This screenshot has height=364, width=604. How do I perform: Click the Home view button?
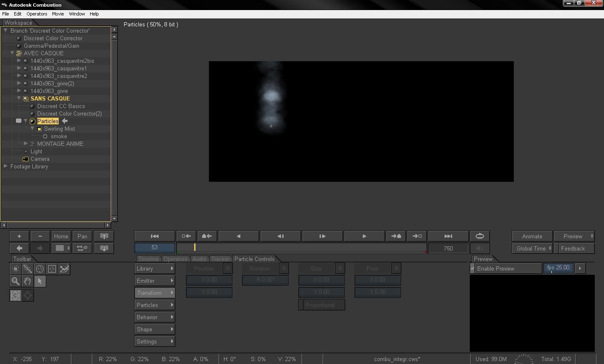coord(61,236)
